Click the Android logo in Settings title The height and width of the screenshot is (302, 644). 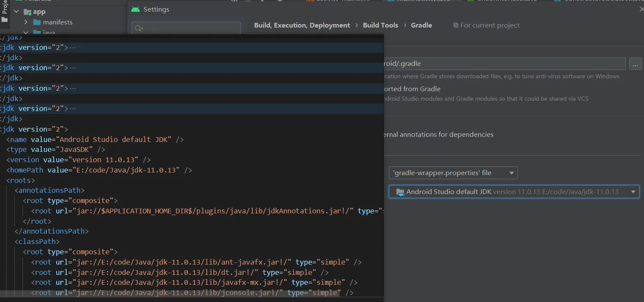coord(135,9)
